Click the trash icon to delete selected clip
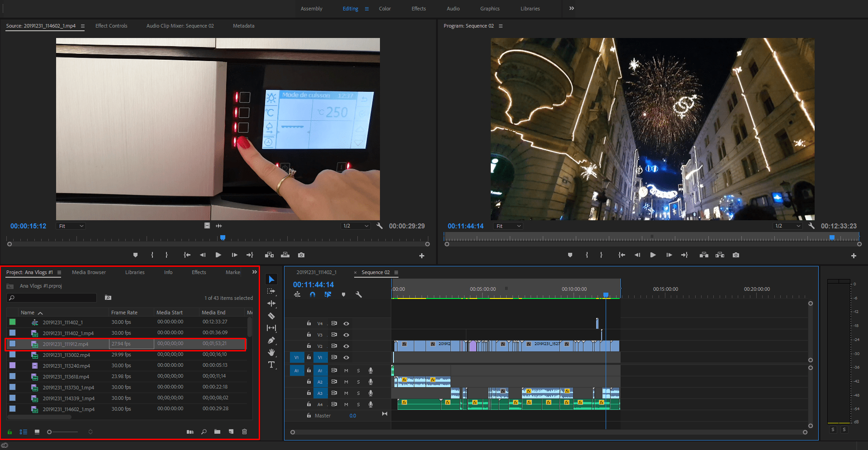 click(x=244, y=431)
